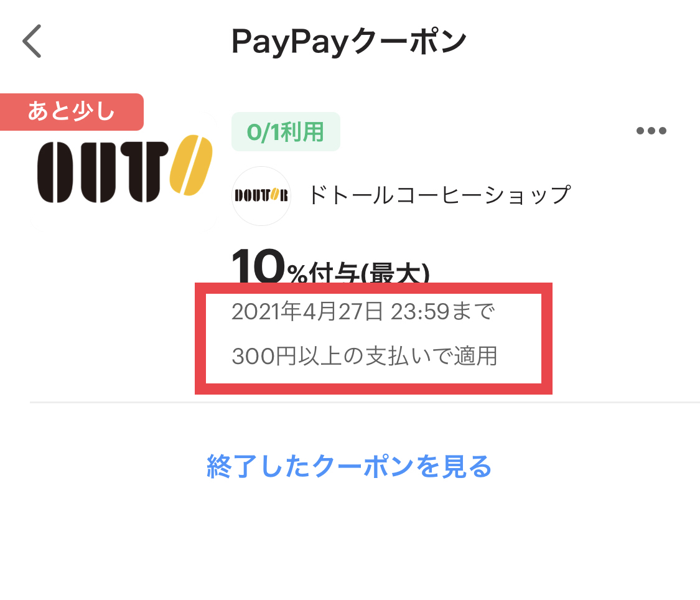The height and width of the screenshot is (600, 700).
Task: Open the 終了したクーポンを見る link
Action: [x=349, y=466]
